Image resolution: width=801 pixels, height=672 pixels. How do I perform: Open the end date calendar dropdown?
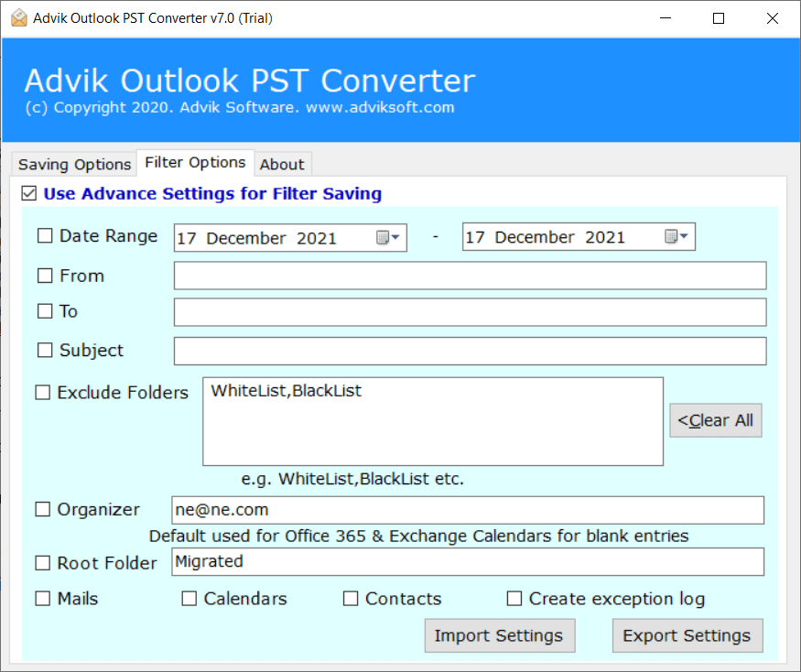677,236
